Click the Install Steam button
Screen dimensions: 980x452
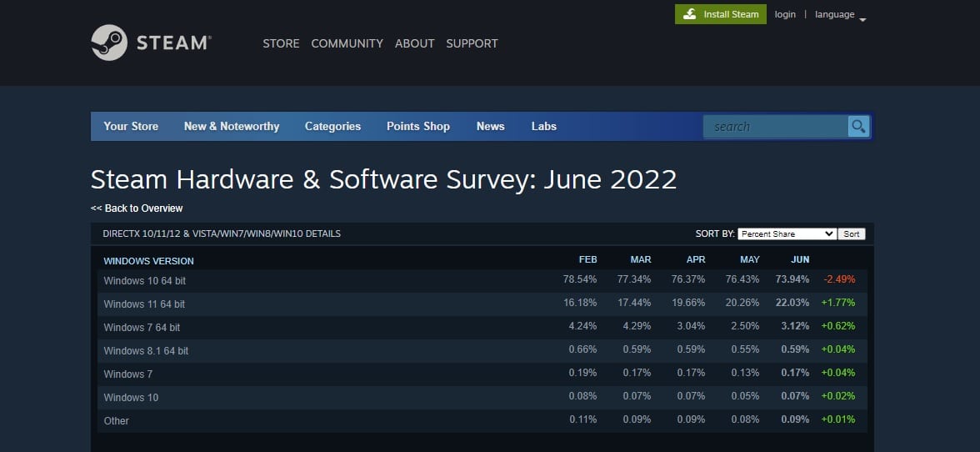721,14
